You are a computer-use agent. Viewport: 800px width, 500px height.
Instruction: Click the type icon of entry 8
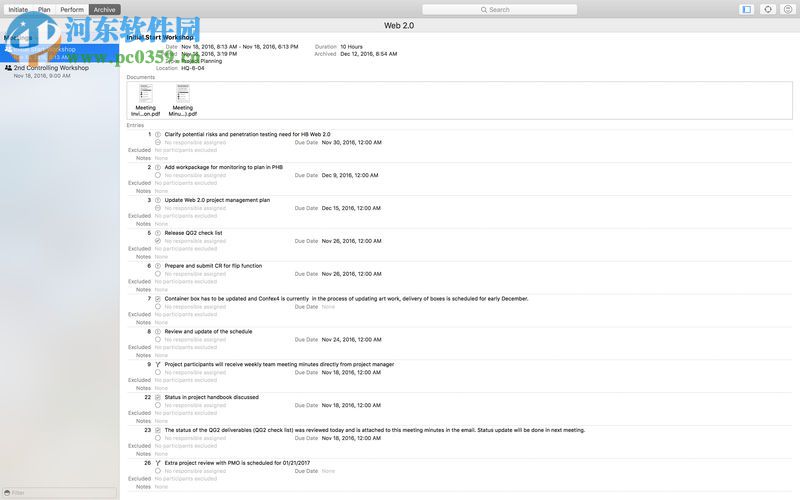158,332
